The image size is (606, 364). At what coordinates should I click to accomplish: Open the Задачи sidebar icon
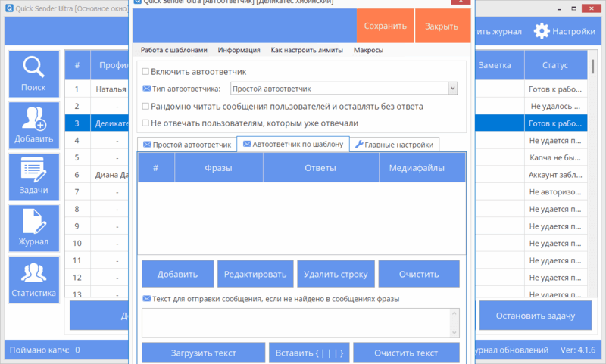(33, 170)
